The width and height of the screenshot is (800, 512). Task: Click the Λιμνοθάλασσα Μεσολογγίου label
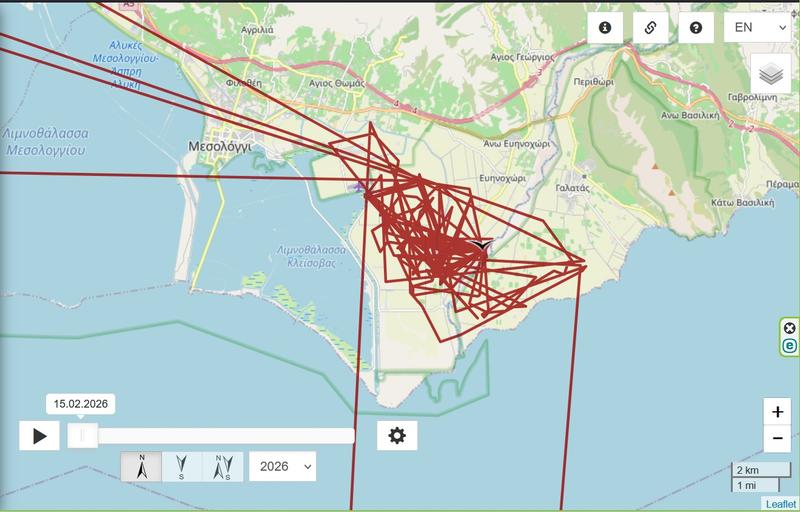tap(45, 142)
